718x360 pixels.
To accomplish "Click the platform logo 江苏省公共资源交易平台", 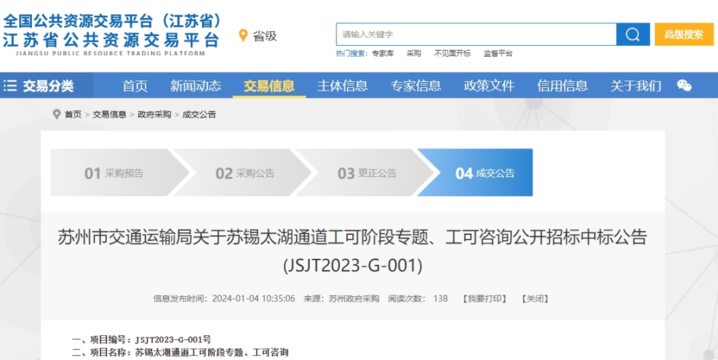I will [112, 35].
